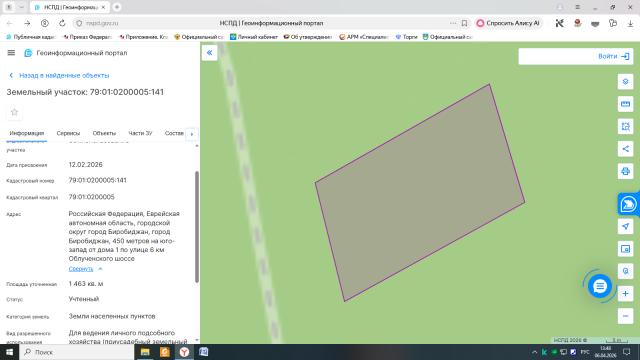Open the round chat support button

pyautogui.click(x=600, y=286)
